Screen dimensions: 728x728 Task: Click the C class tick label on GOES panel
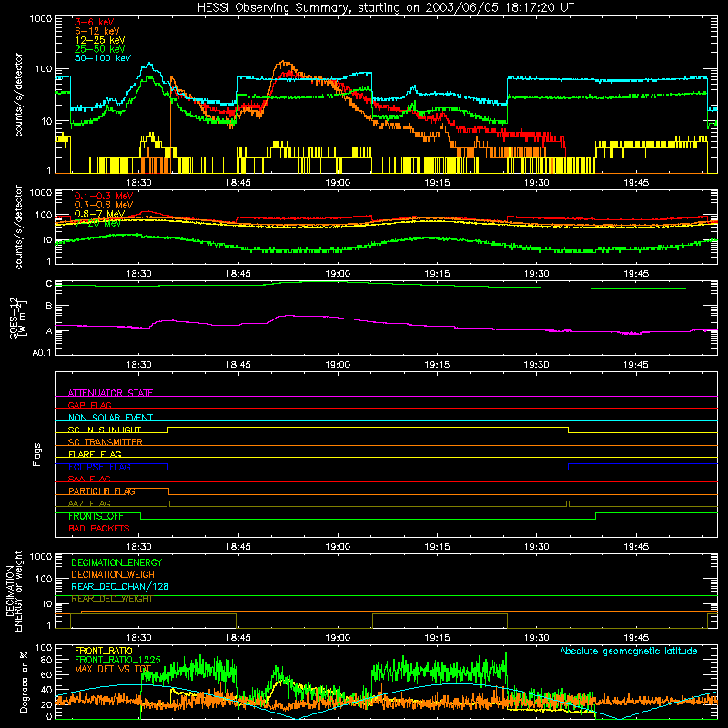point(49,284)
